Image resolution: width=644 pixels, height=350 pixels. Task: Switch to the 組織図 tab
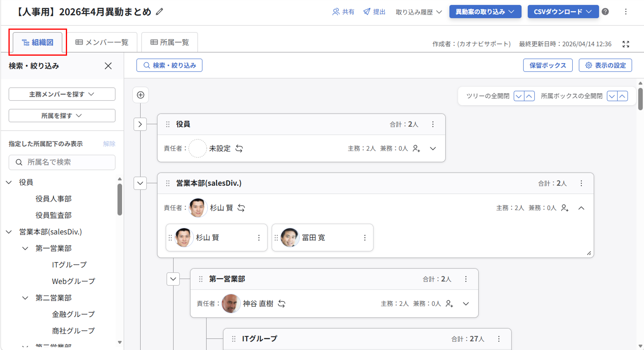pyautogui.click(x=37, y=42)
